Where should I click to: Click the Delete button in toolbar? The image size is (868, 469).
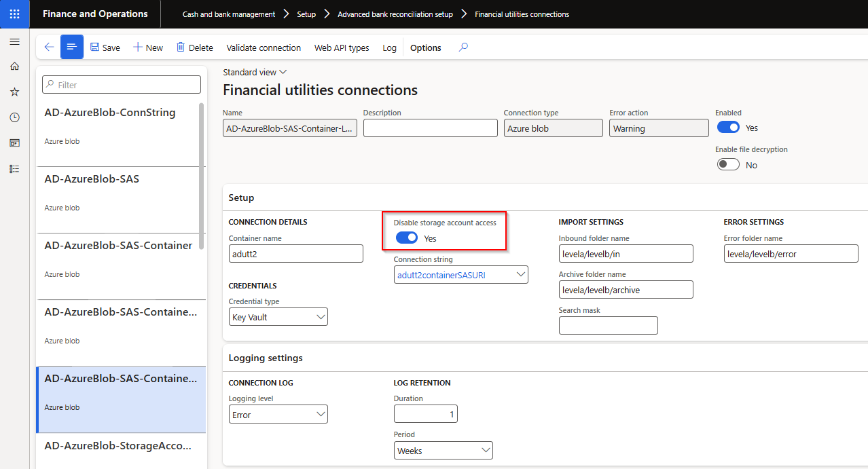coord(194,48)
